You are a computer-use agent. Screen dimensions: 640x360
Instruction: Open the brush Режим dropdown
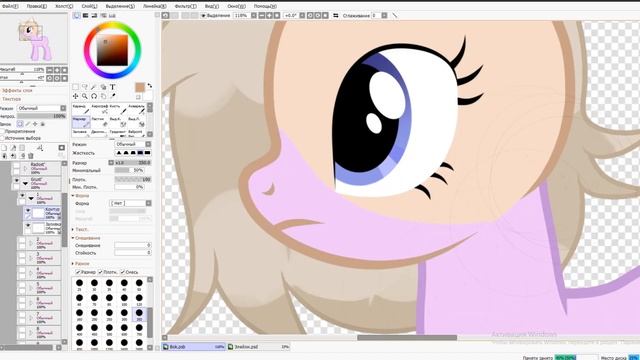(x=133, y=144)
